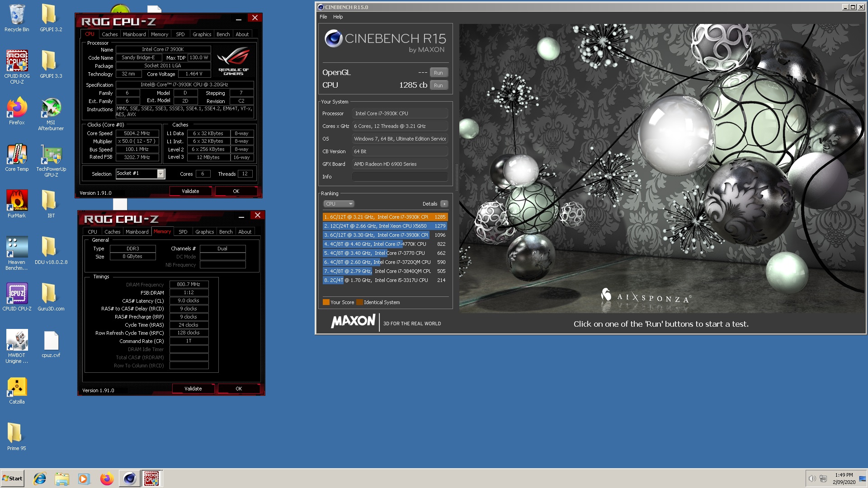Click the taskbar clock showing 1:49 PM

(x=844, y=479)
